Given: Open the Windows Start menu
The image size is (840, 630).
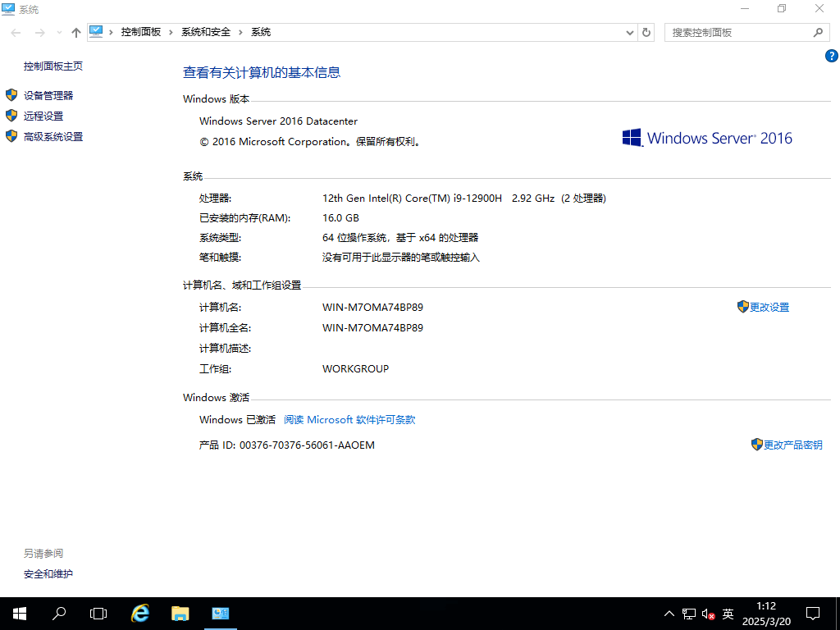Looking at the screenshot, I should (20, 613).
